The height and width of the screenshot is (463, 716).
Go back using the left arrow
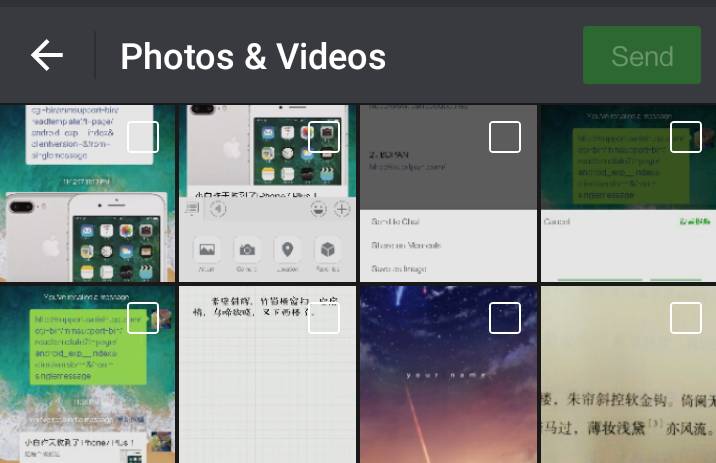pos(47,55)
